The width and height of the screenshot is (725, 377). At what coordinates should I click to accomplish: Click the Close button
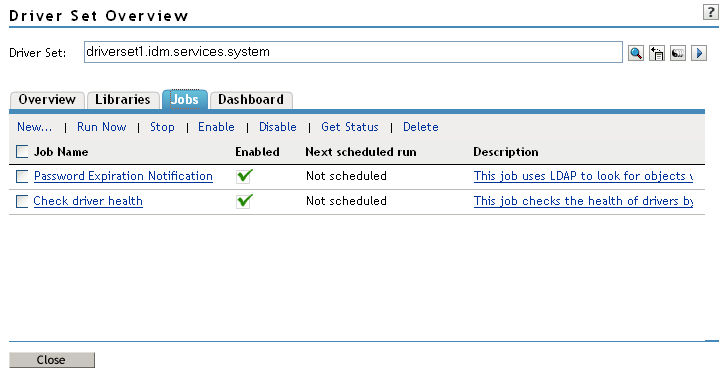pos(52,360)
